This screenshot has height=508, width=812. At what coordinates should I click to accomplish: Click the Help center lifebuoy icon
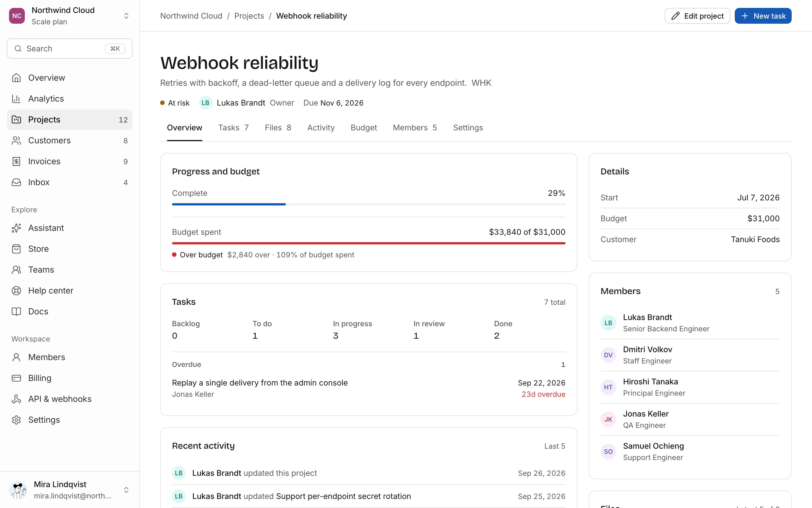(x=16, y=291)
